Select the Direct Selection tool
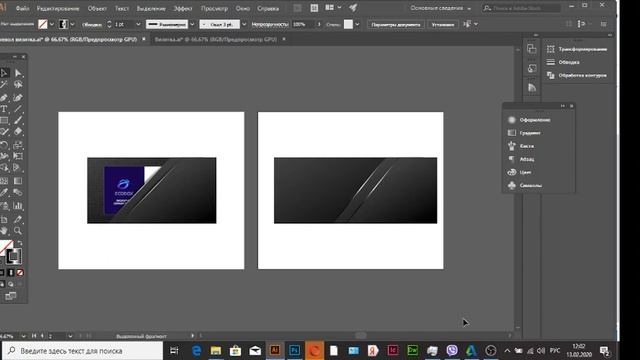This screenshot has height=360, width=640. pyautogui.click(x=18, y=73)
